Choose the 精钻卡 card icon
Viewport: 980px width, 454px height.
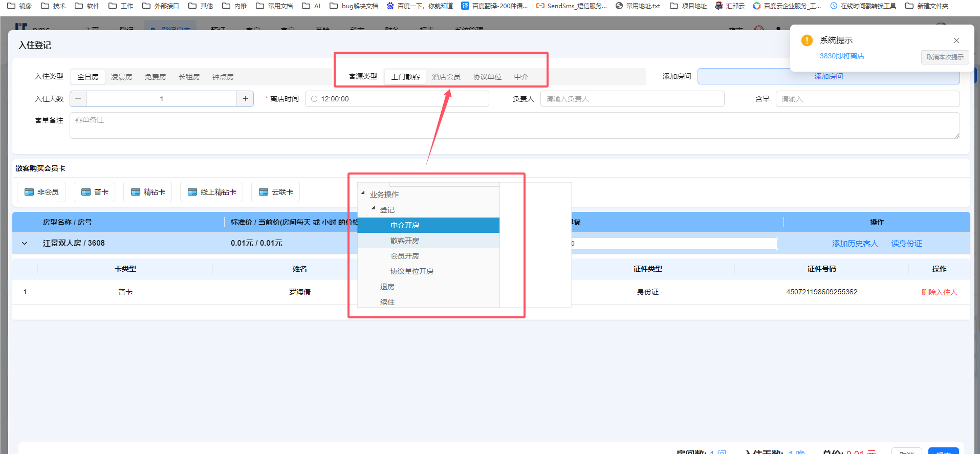(x=136, y=192)
